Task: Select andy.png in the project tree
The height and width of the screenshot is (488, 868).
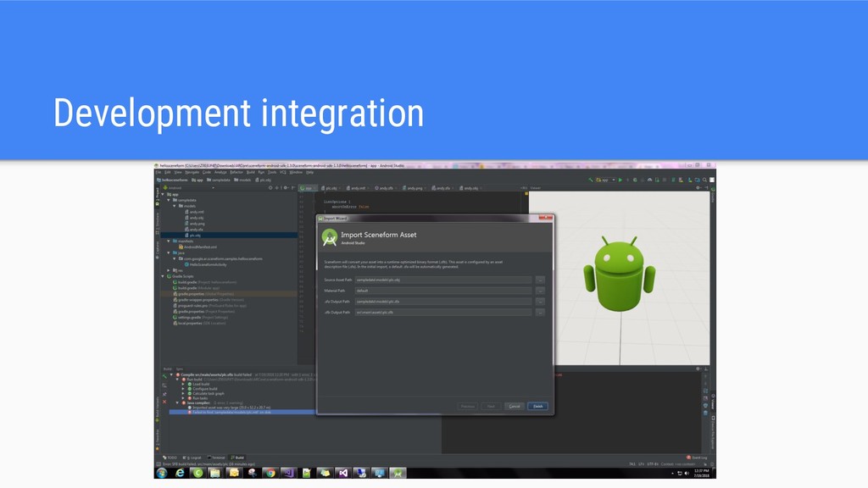Action: click(197, 224)
